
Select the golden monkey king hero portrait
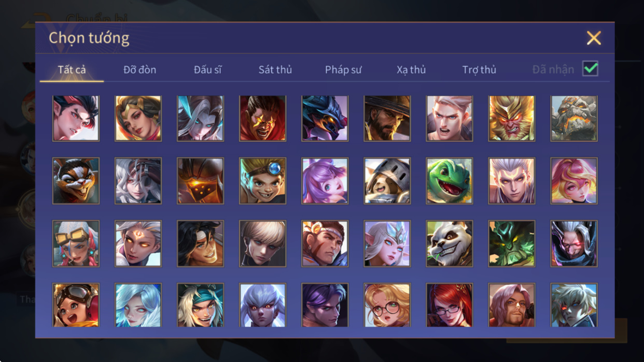pyautogui.click(x=512, y=118)
